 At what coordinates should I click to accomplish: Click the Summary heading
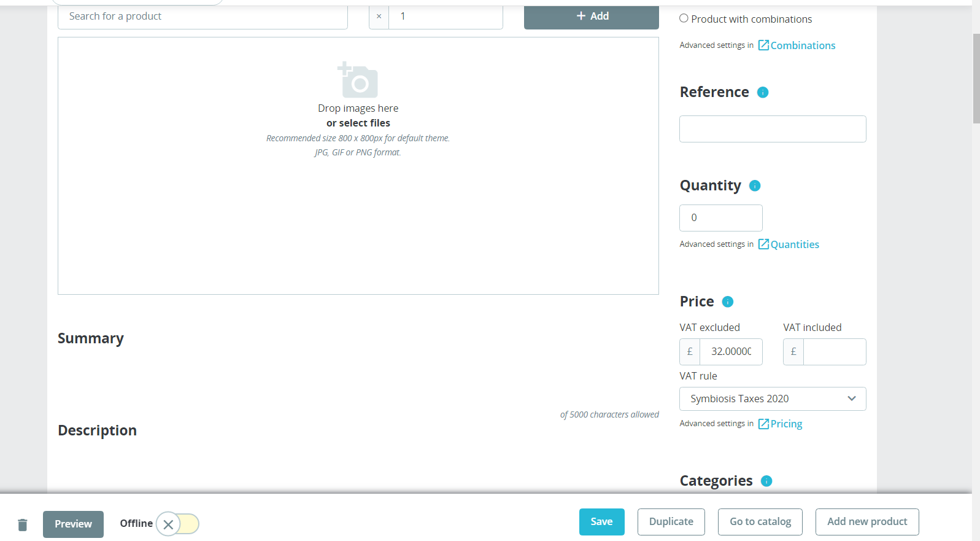pyautogui.click(x=91, y=338)
